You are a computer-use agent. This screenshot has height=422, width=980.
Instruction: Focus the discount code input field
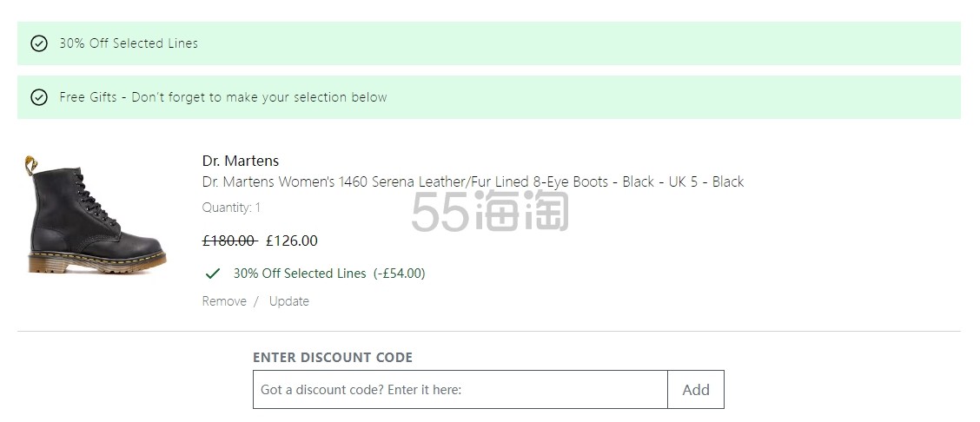click(460, 390)
